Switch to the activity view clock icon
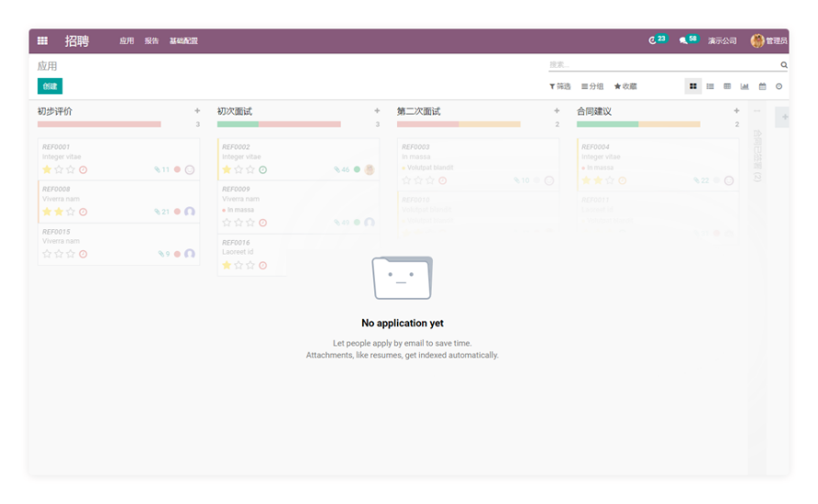The width and height of the screenshot is (818, 504). [x=779, y=86]
